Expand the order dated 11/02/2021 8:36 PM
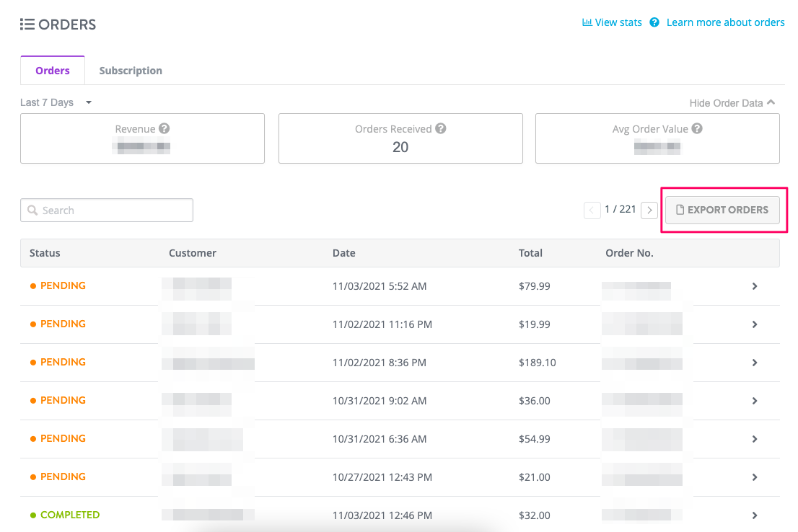798x532 pixels. (755, 362)
